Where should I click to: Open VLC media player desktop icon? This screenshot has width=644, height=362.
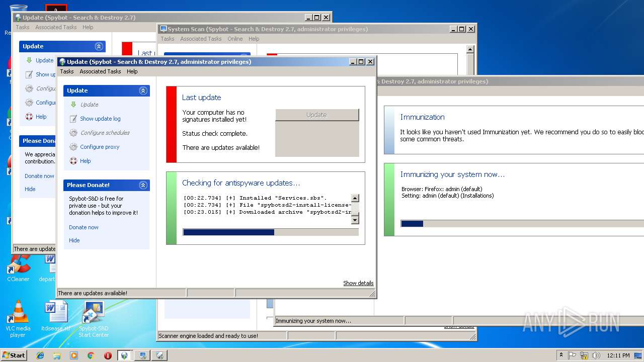tap(18, 319)
